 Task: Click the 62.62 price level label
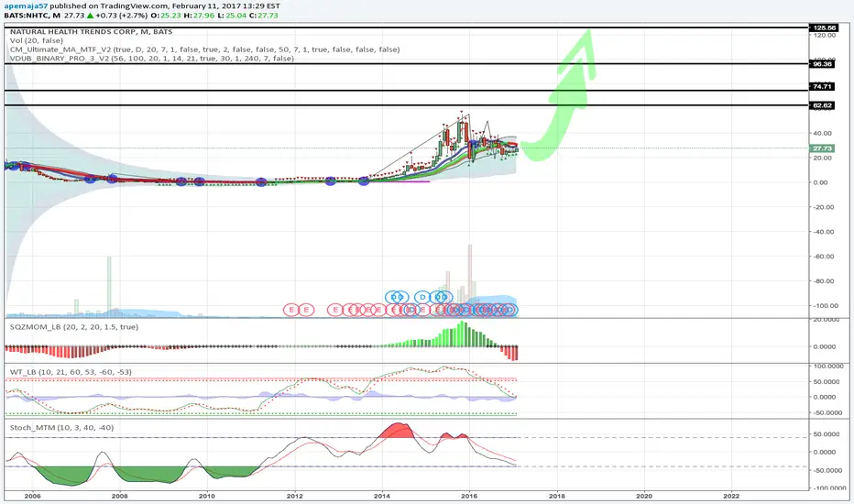(x=823, y=105)
